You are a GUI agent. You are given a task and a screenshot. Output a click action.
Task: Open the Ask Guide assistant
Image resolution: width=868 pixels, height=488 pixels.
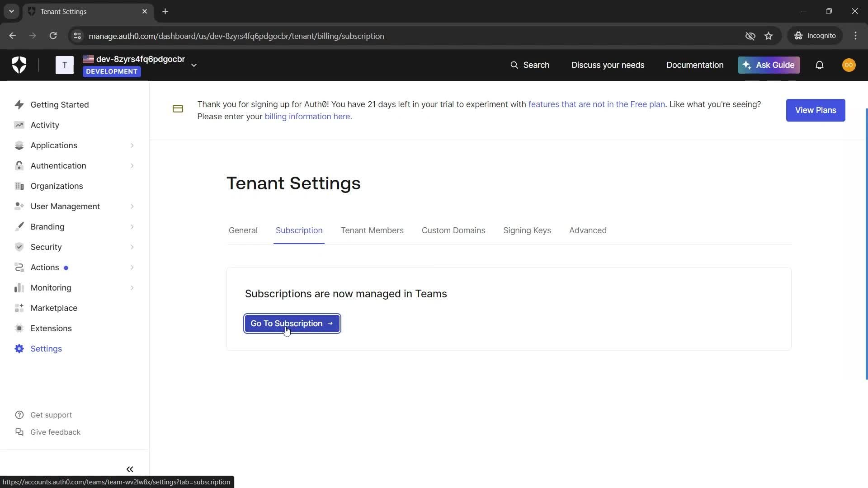(x=769, y=65)
